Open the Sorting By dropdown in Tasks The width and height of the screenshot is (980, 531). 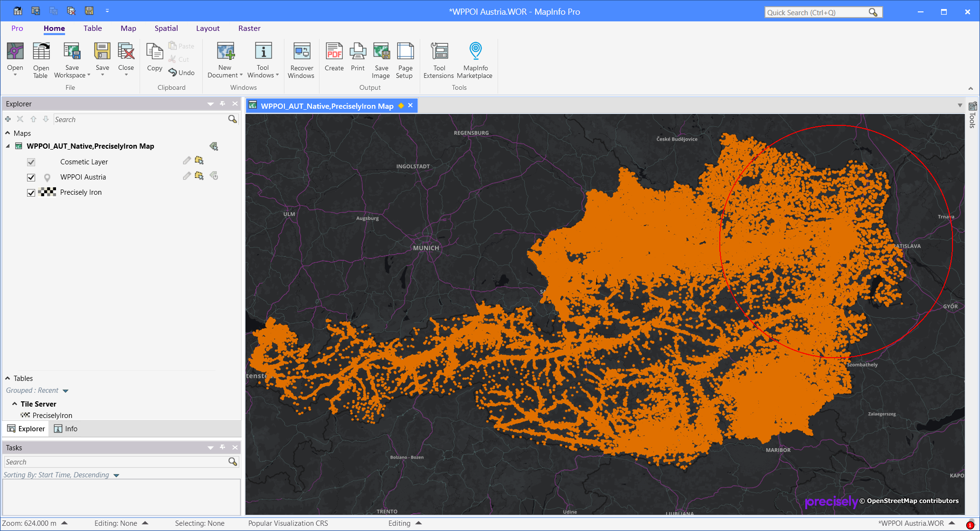point(116,475)
